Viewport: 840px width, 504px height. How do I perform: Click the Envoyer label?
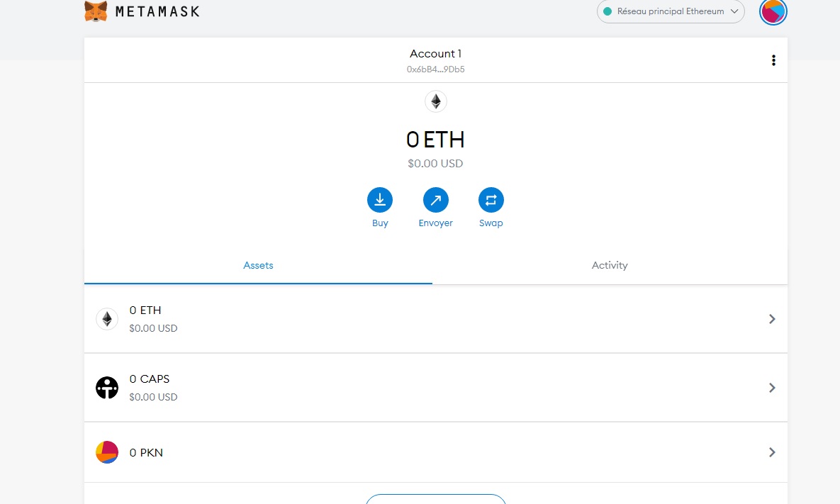click(x=435, y=223)
